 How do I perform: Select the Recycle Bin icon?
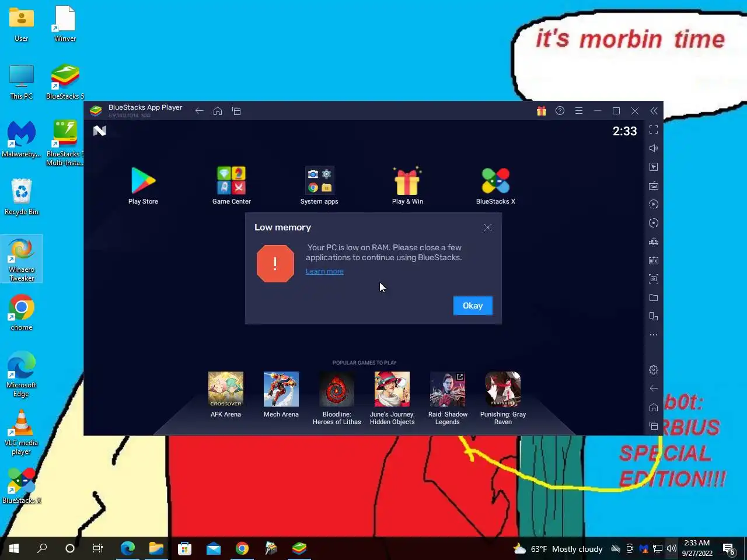click(x=22, y=197)
